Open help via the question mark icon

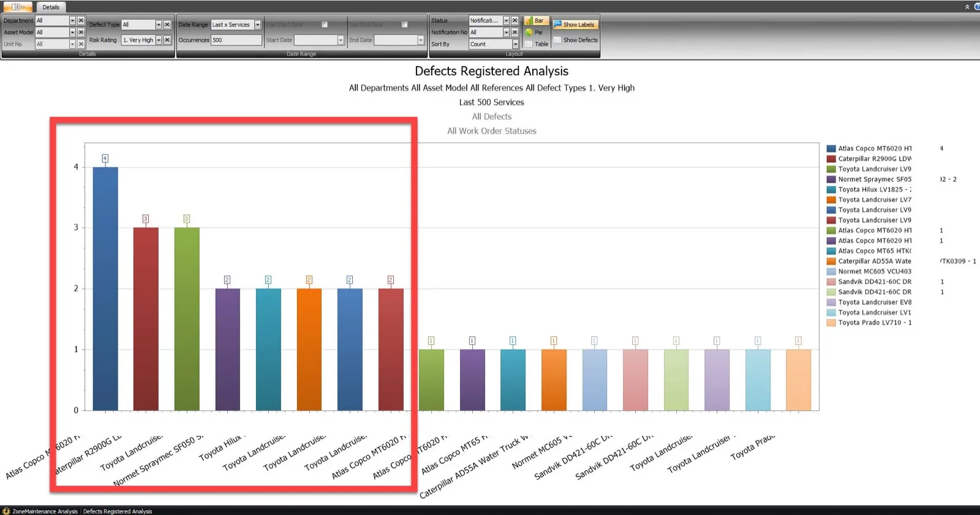[x=977, y=7]
